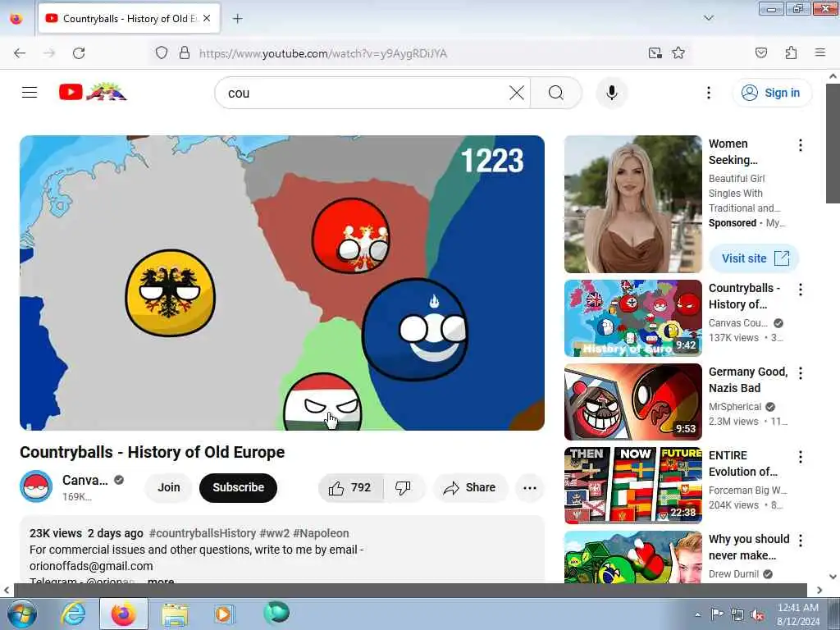Click the Sign in button
This screenshot has width=840, height=630.
pos(771,93)
